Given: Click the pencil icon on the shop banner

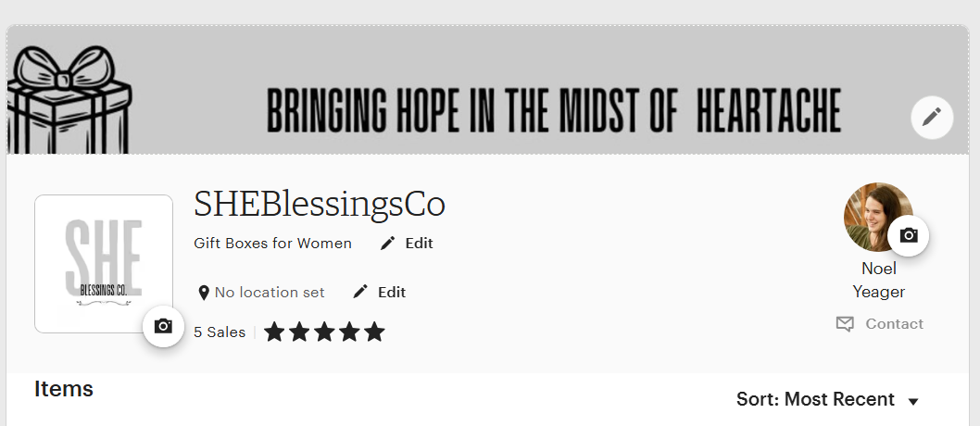Looking at the screenshot, I should pos(932,117).
